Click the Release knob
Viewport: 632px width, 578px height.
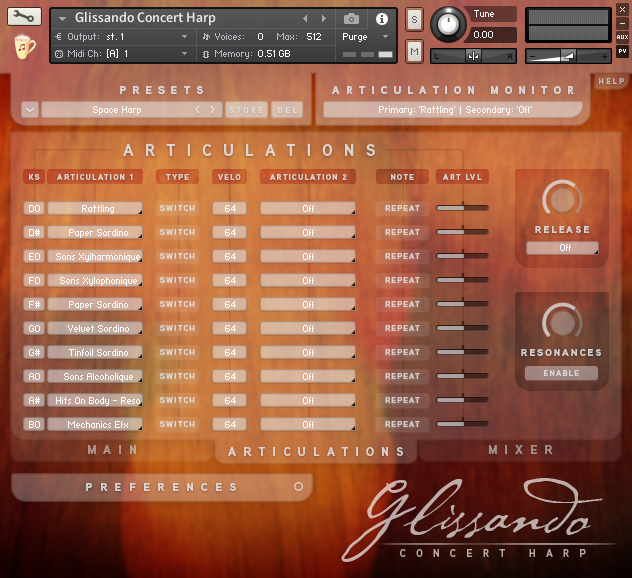[562, 199]
